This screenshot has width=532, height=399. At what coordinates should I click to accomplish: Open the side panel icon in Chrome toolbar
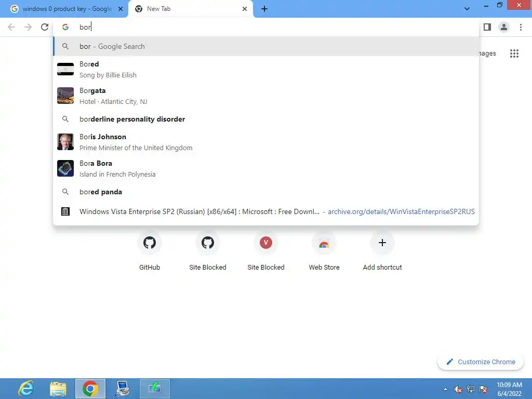click(487, 27)
